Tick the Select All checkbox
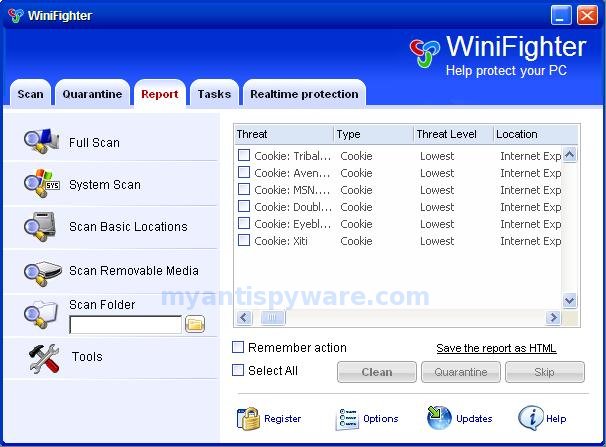606x447 pixels. (x=238, y=370)
